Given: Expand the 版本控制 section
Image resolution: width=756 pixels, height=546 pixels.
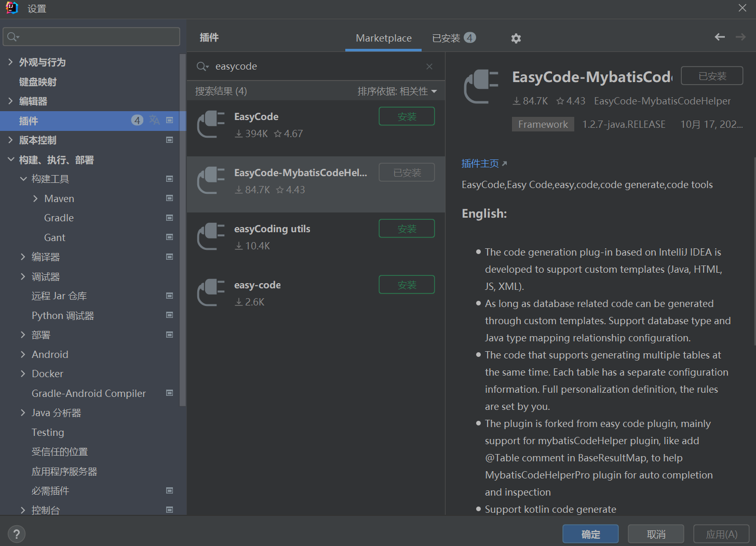Looking at the screenshot, I should (10, 140).
